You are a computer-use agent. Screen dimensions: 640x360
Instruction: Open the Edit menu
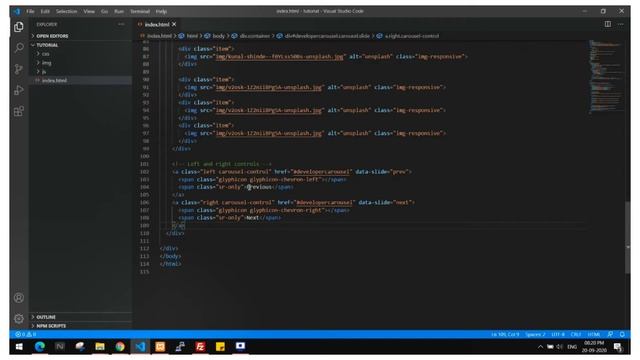[45, 11]
